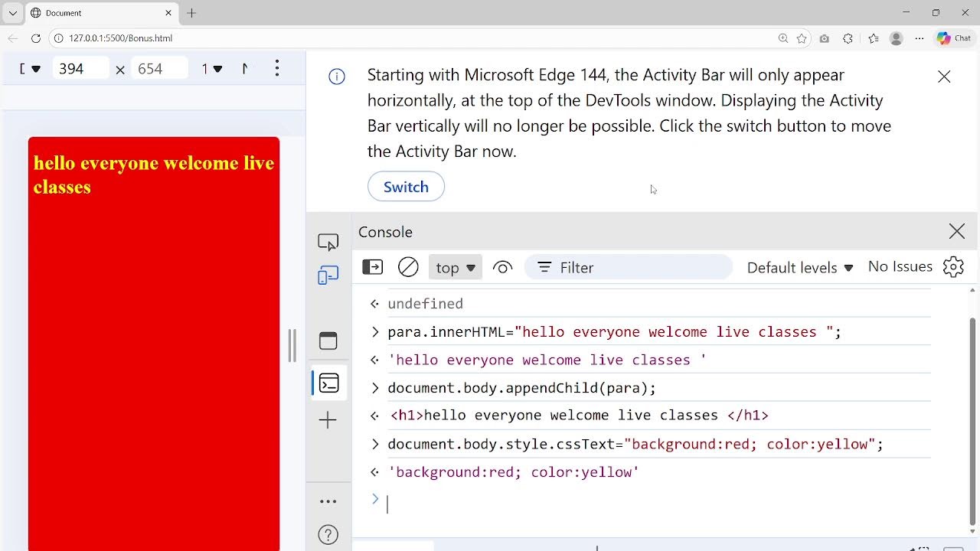
Task: Click the 'undefined' console output
Action: (425, 304)
